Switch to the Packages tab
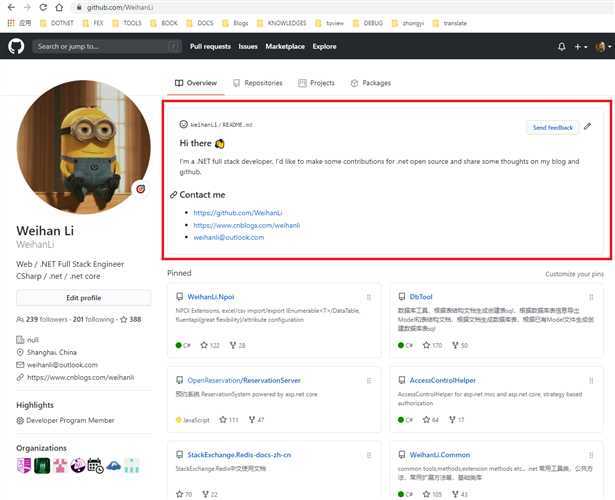 371,83
